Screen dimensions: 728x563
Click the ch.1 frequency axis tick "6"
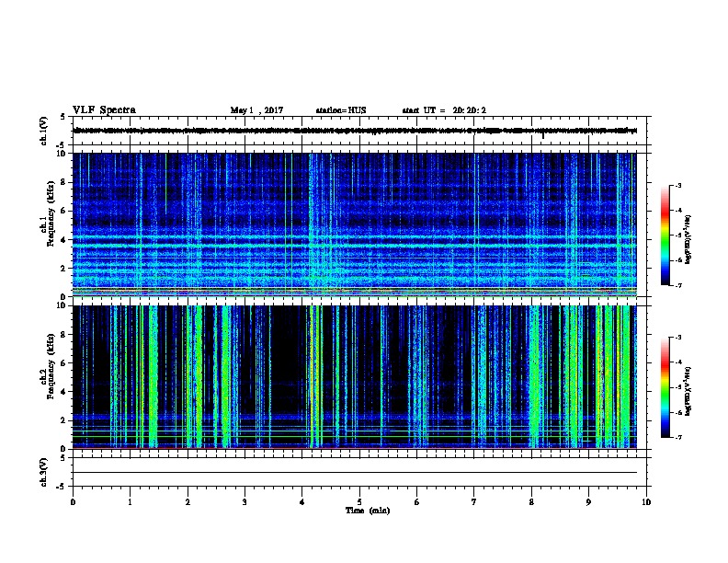tap(63, 211)
